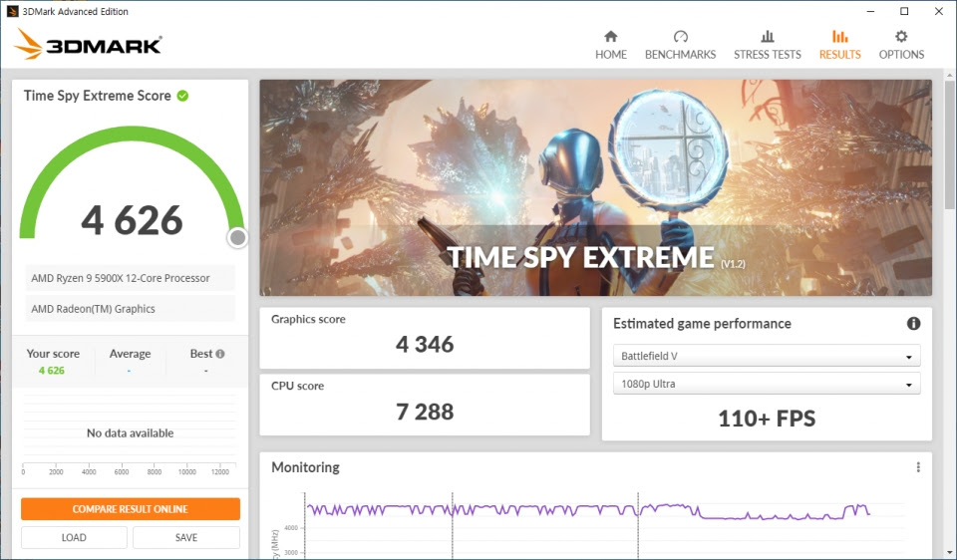Click the green validation checkmark icon
Screen dimensions: 957x560
pos(182,96)
